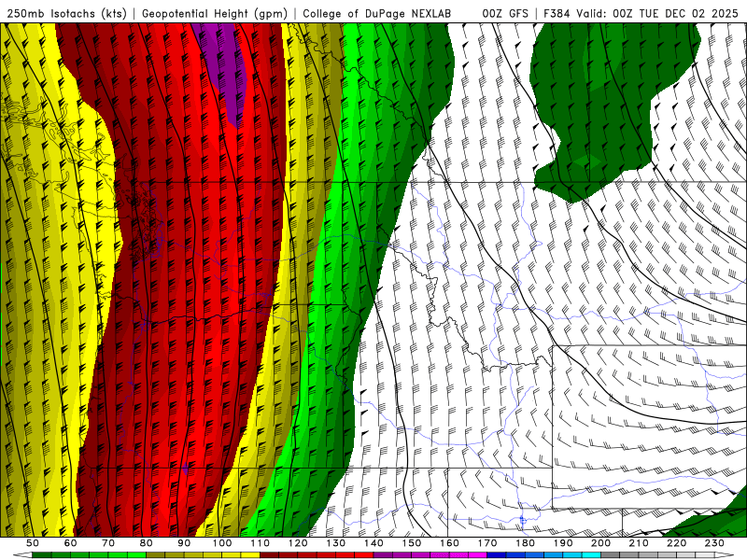Click the "200" label on the color scale

600,543
